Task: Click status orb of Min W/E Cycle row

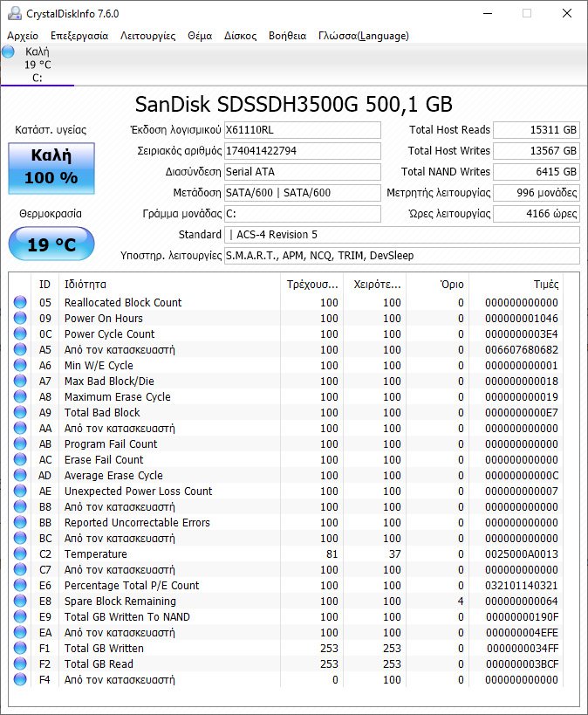Action: pyautogui.click(x=20, y=365)
